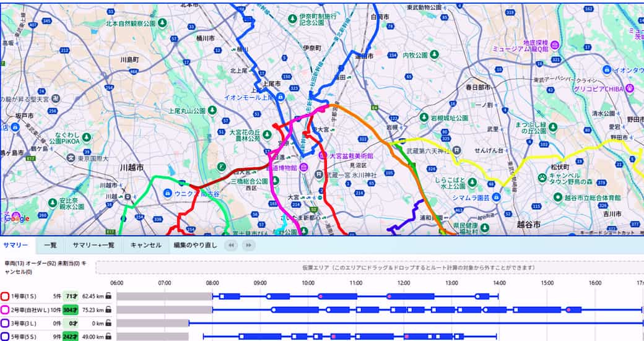This screenshot has height=341, width=644.
Task: Click the purple color box for 3号車(3L)
Action: coord(5,323)
